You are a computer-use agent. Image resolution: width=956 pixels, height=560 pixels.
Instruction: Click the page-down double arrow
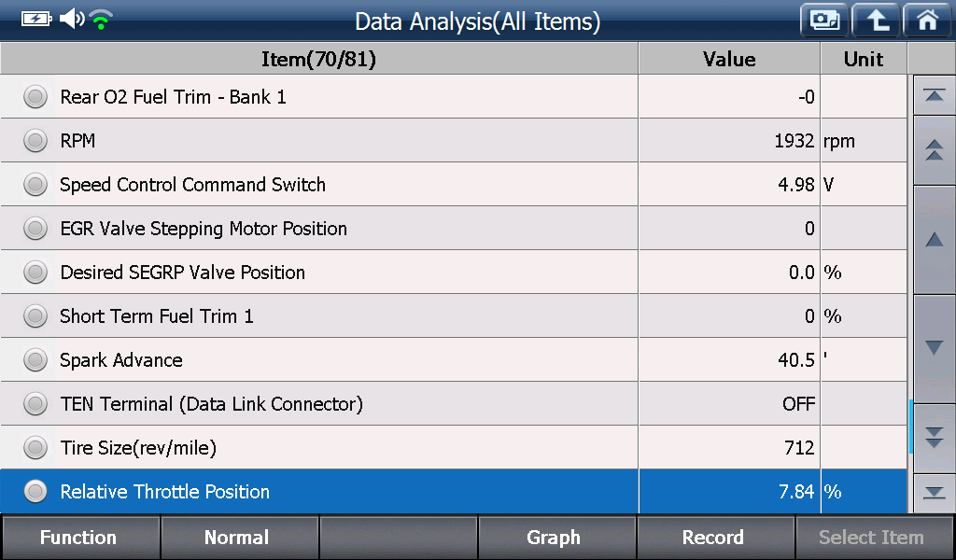click(x=934, y=438)
